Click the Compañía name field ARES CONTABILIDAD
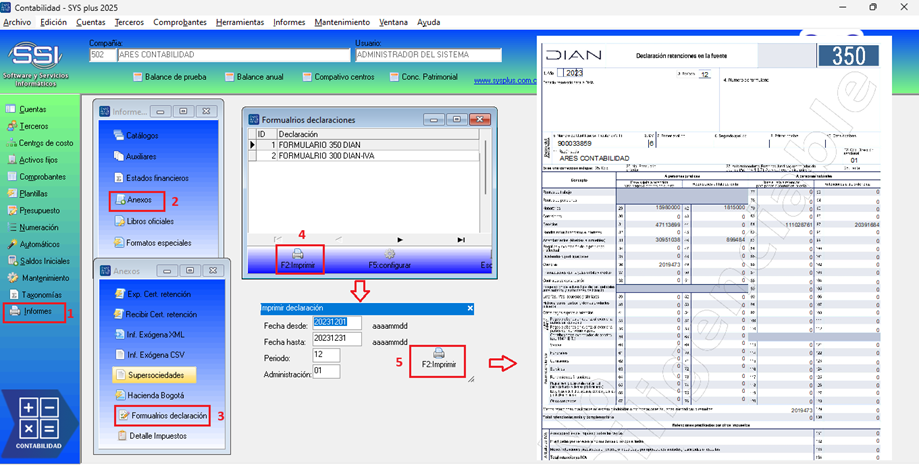This screenshot has width=919, height=467. (x=233, y=55)
